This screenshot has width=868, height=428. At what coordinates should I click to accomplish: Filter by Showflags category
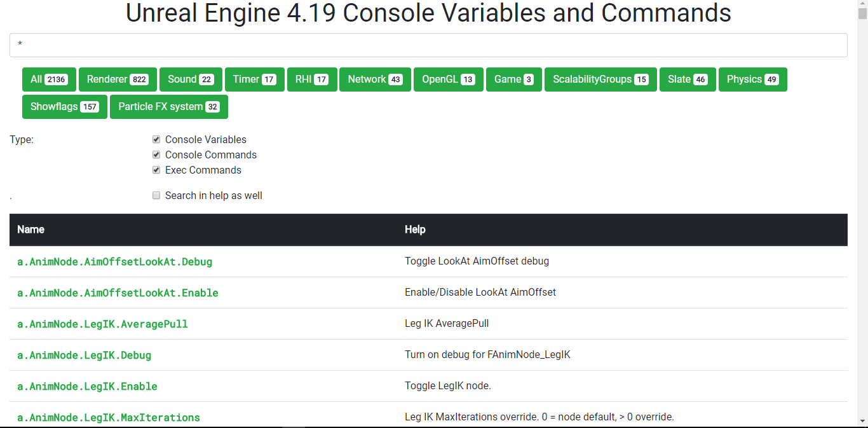(64, 107)
